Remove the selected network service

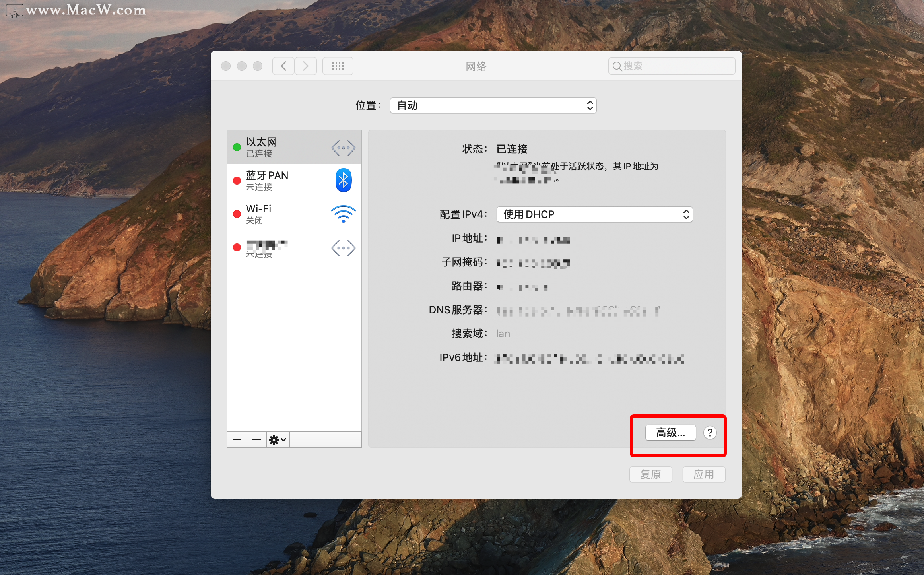(x=257, y=439)
